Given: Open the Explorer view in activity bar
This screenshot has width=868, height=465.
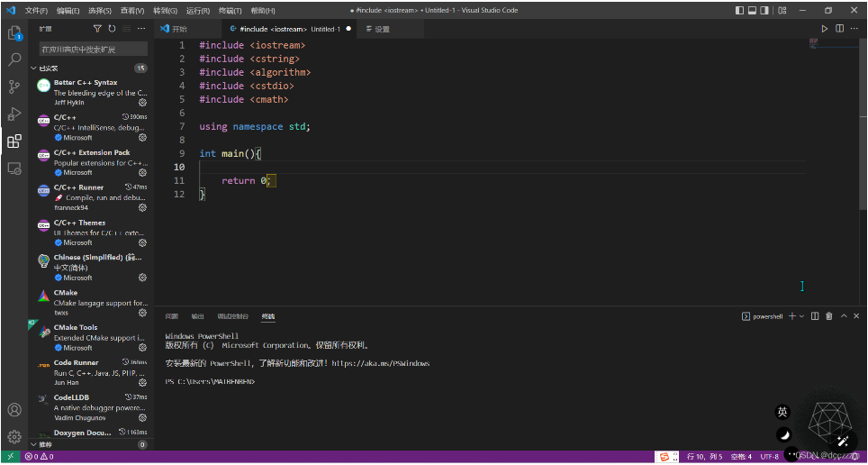Looking at the screenshot, I should (x=14, y=32).
